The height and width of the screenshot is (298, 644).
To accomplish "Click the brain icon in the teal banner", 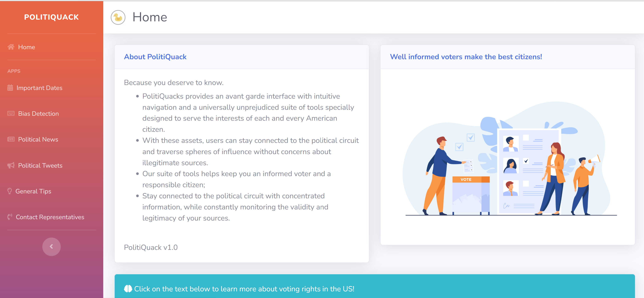I will pos(128,289).
